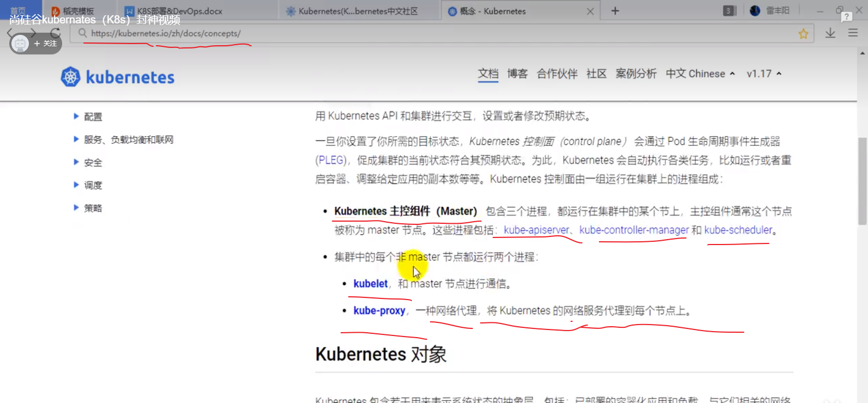
Task: Click the browser forward arrow
Action: click(33, 33)
